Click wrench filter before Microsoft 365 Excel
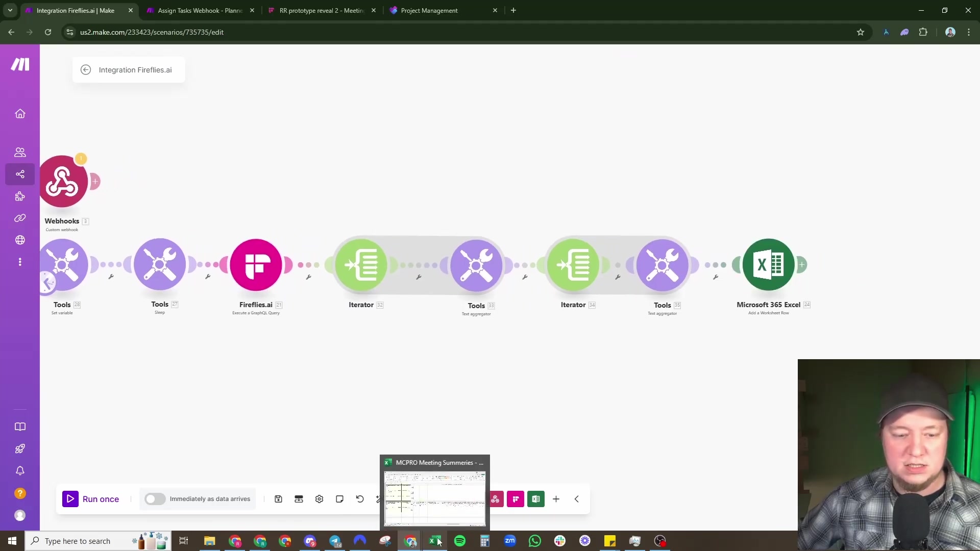980x551 pixels. [x=716, y=277]
